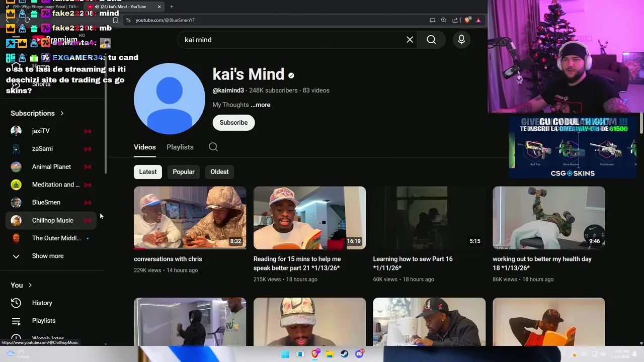
Task: Click the Task View icon on the taskbar
Action: (x=300, y=354)
